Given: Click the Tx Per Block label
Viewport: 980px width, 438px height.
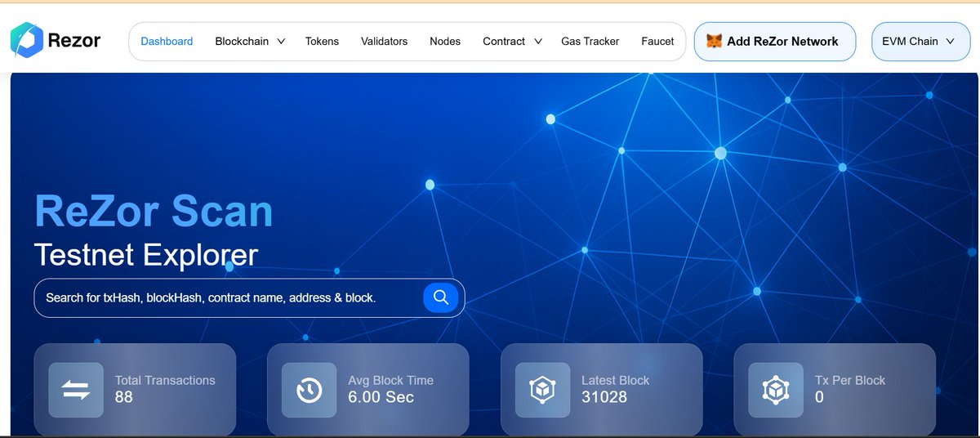Looking at the screenshot, I should click(850, 380).
